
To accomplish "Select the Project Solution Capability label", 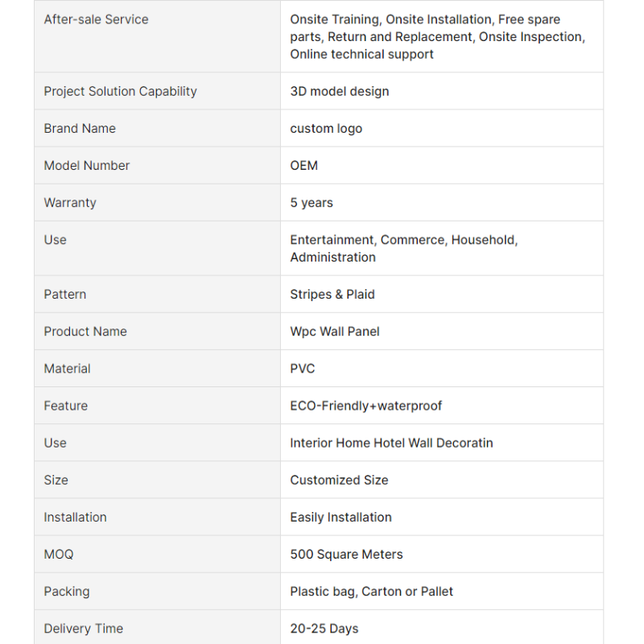I will point(120,91).
